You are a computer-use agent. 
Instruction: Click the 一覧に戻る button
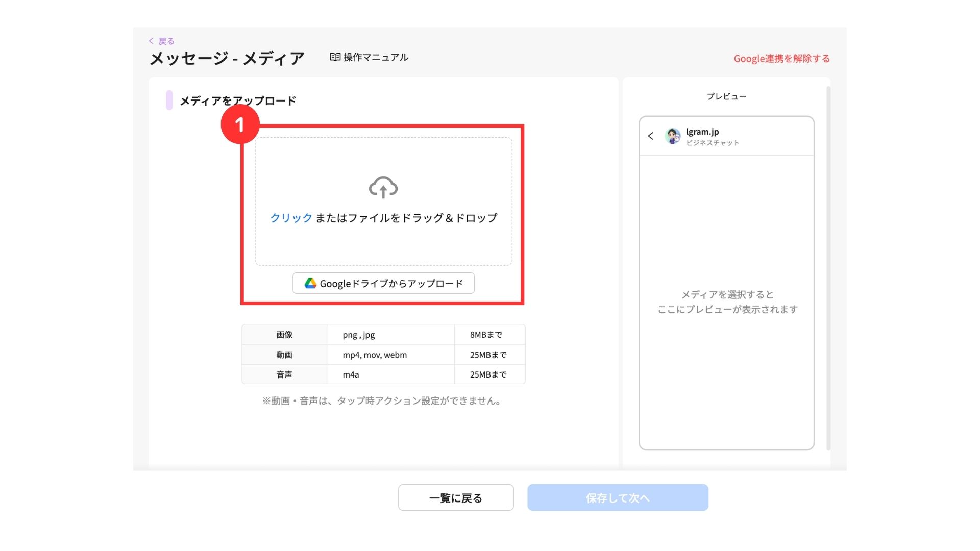(456, 497)
